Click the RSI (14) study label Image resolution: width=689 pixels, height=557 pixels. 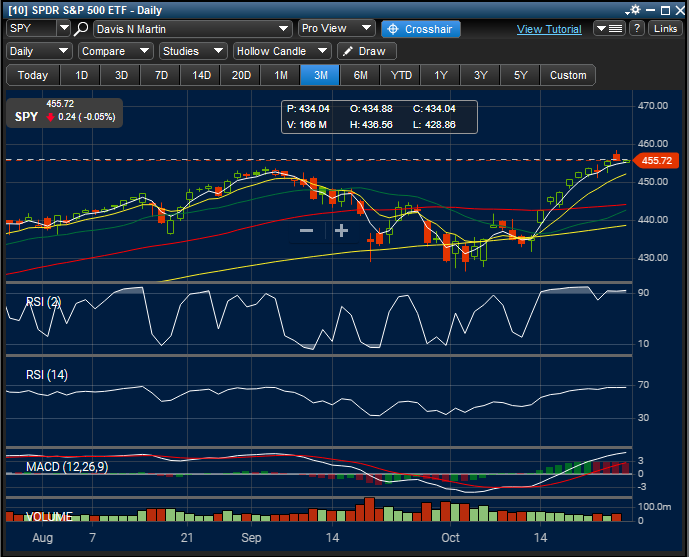[47, 375]
